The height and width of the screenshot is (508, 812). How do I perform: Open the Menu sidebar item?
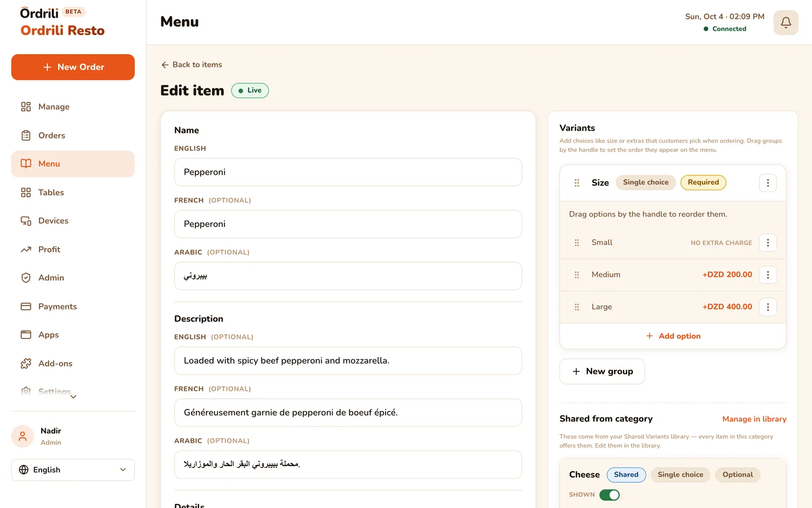[73, 164]
